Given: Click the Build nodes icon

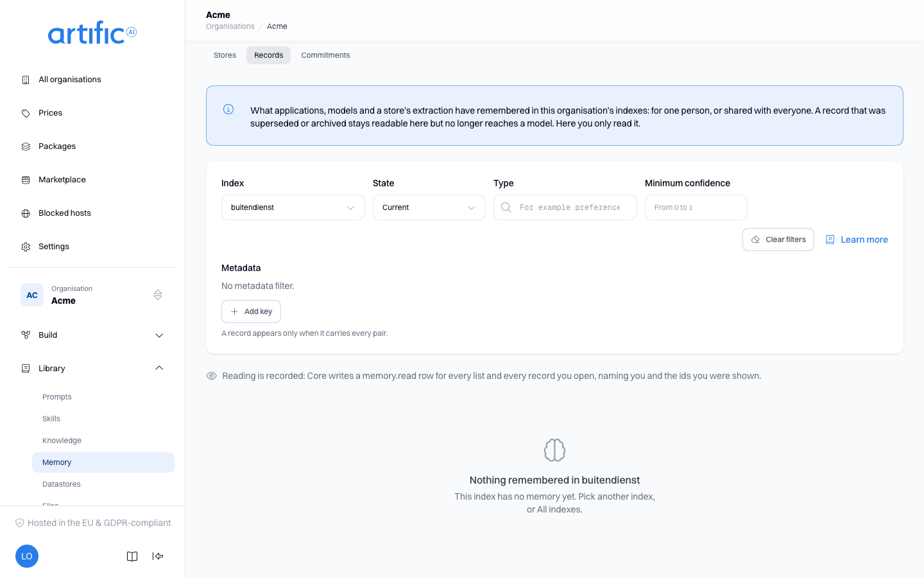Looking at the screenshot, I should (x=26, y=335).
